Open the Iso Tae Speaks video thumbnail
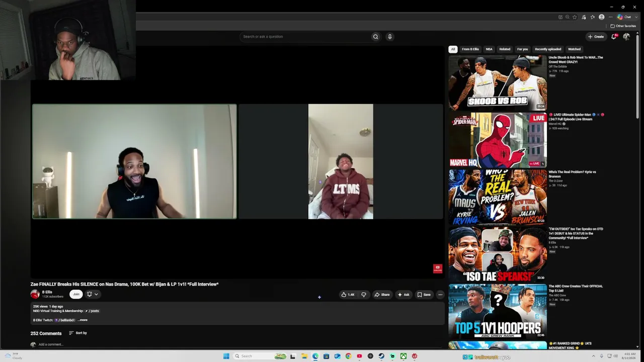The height and width of the screenshot is (362, 644). pyautogui.click(x=498, y=254)
